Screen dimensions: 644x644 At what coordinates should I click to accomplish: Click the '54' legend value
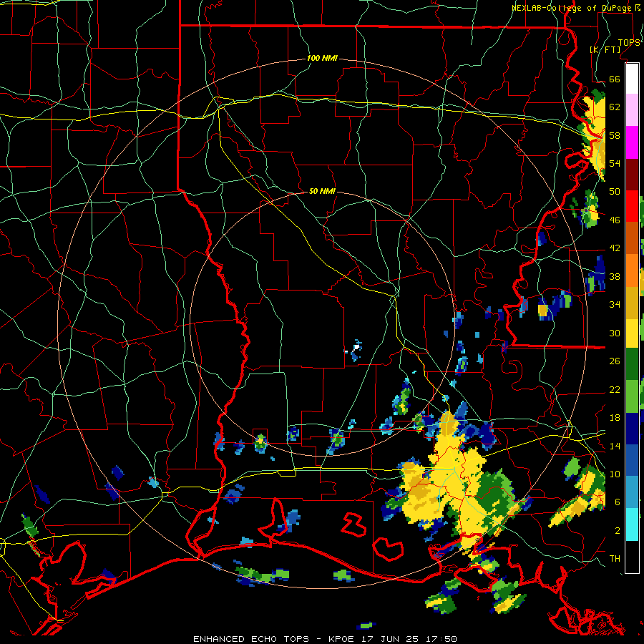615,163
